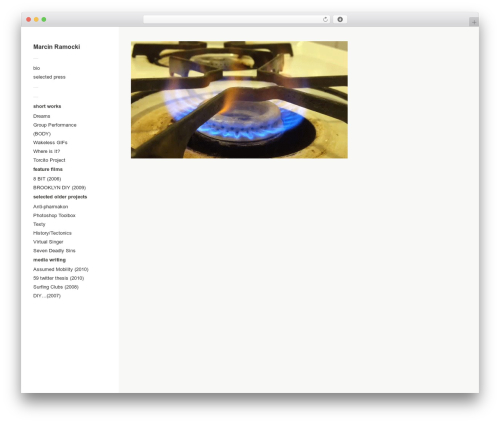Screen dimensions: 500x423
Task: Open the Where is it? project
Action: [46, 151]
